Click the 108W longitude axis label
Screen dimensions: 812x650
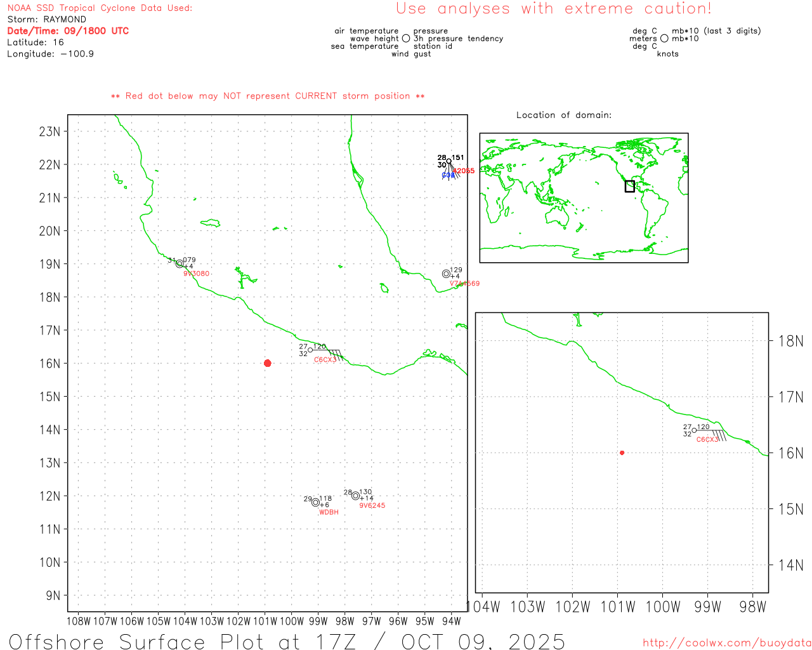coord(79,621)
